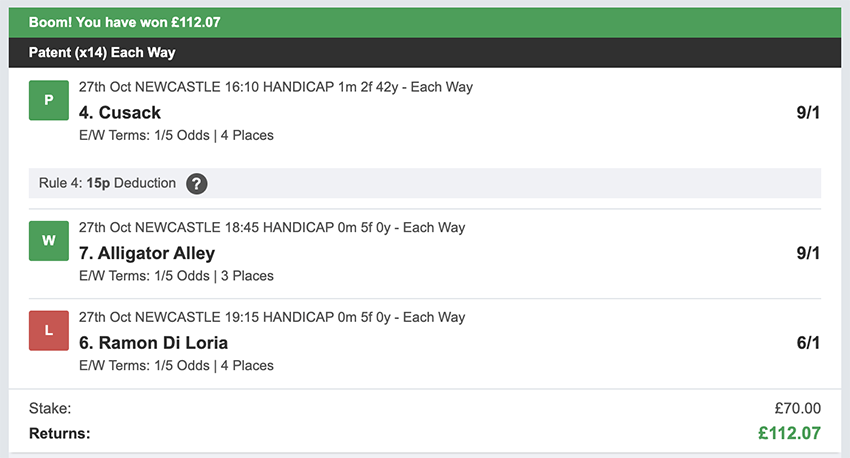Click the Newcastle 19:15 race details

tap(271, 317)
